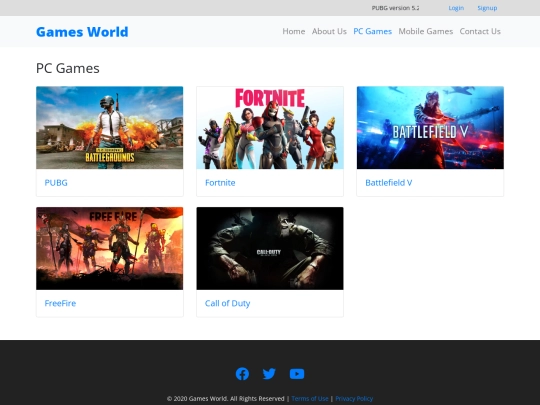
Task: Click the Signup link
Action: pyautogui.click(x=487, y=8)
